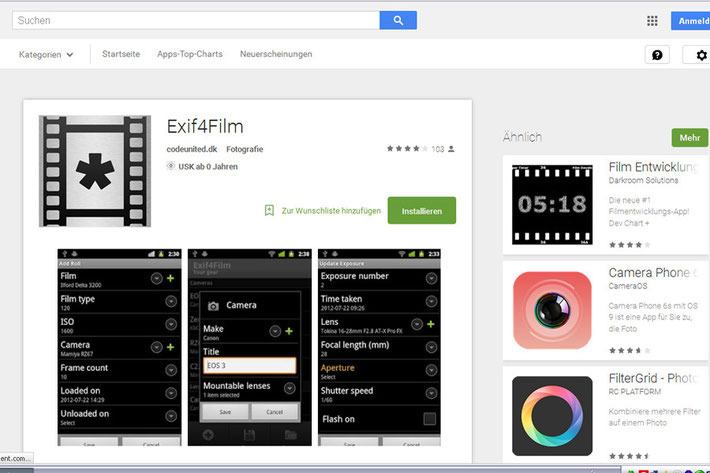
Task: Open the Google apps grid icon
Action: (x=652, y=21)
